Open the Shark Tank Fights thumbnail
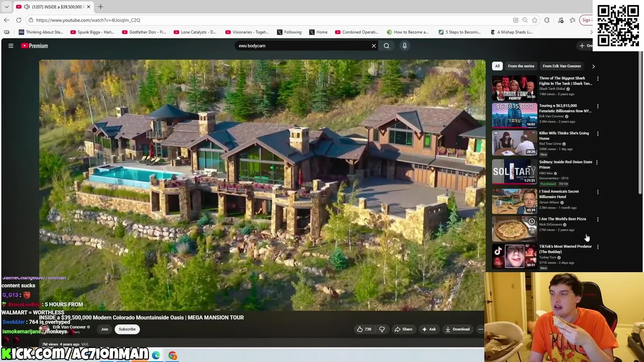Viewport: 644px width, 362px height. (x=514, y=87)
